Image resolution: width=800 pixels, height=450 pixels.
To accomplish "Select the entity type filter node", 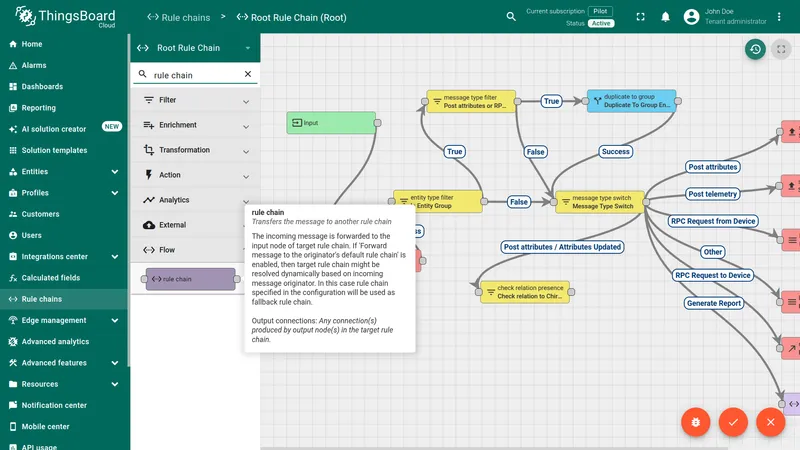I will pos(438,202).
